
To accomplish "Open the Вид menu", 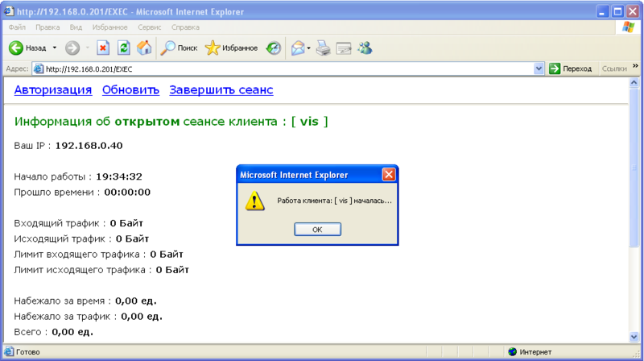I will (76, 27).
